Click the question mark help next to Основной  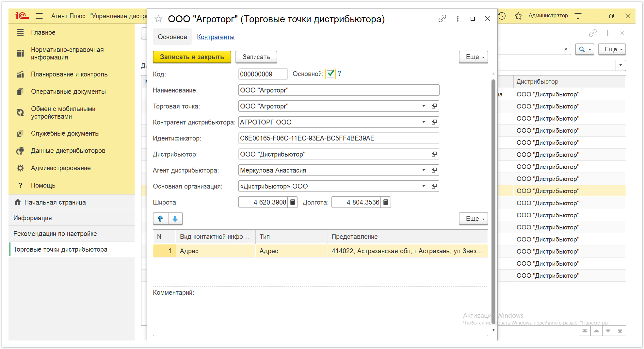tap(340, 74)
